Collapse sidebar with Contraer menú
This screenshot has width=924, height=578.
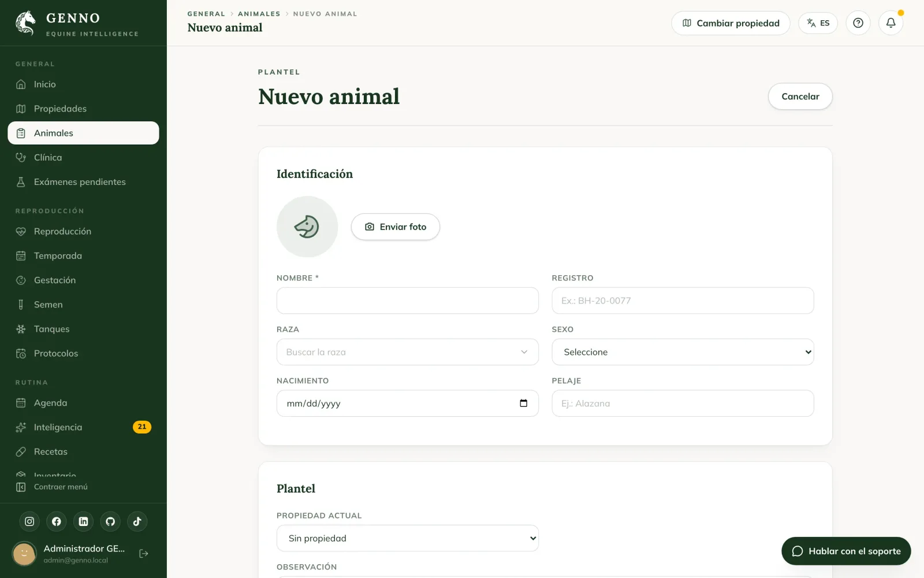[x=83, y=487]
